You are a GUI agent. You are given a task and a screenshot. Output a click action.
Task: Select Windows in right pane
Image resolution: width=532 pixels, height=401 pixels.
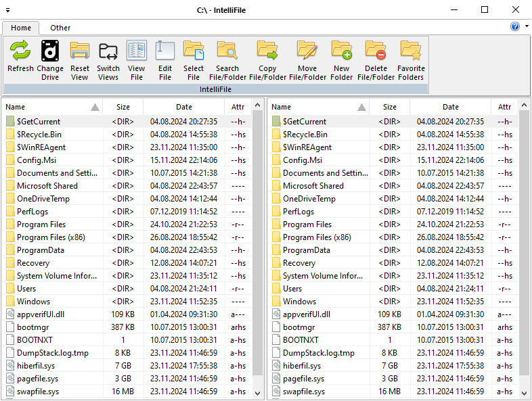click(299, 302)
